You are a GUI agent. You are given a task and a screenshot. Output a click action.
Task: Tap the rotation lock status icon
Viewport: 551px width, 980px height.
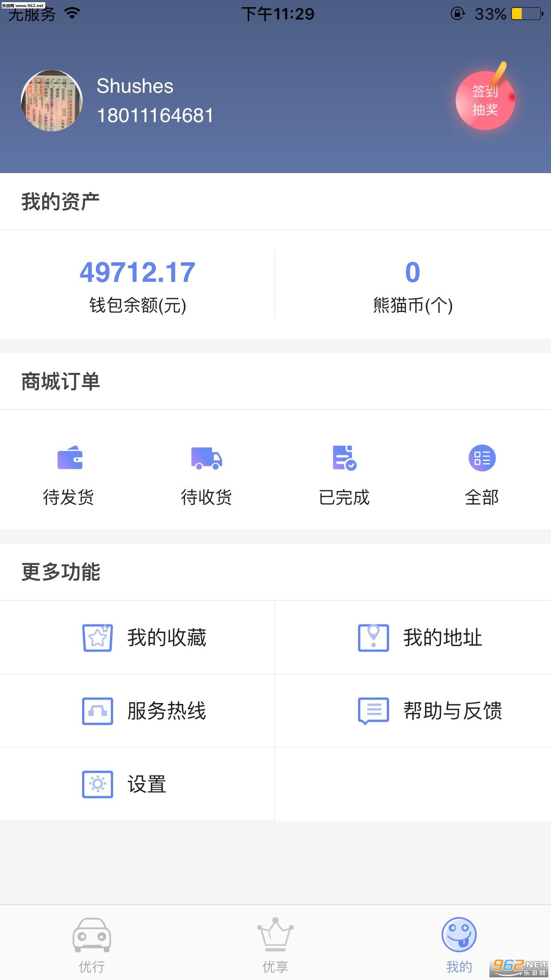458,14
